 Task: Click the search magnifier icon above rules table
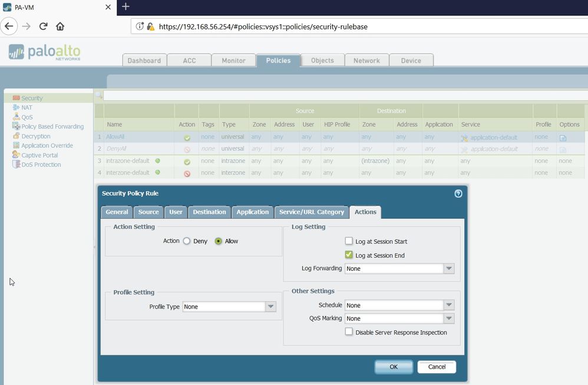(x=98, y=95)
